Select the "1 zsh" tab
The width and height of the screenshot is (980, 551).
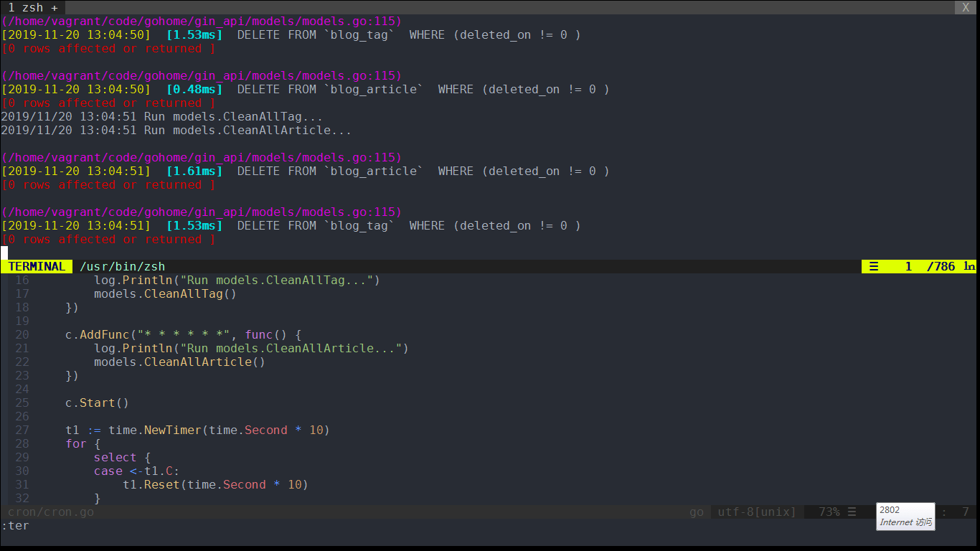pyautogui.click(x=26, y=7)
